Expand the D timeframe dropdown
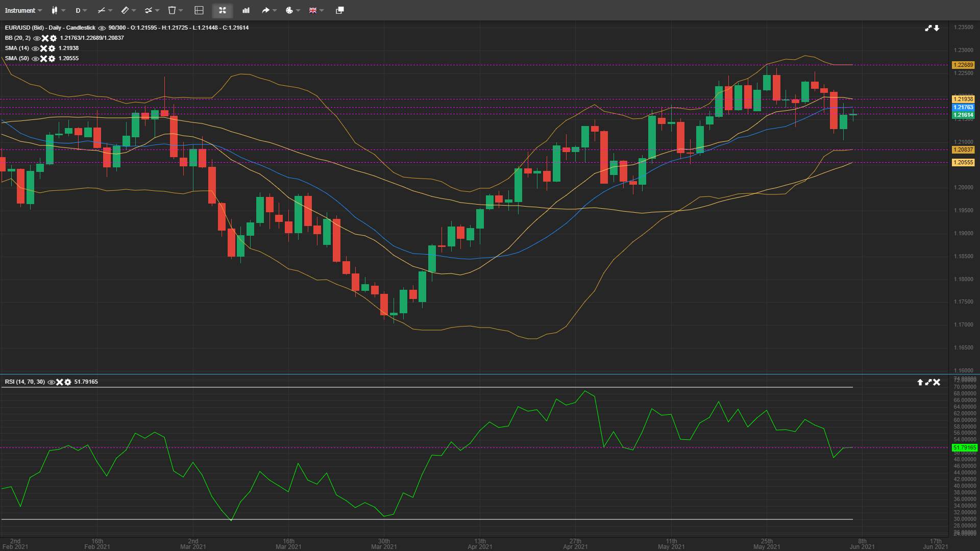The width and height of the screenshot is (980, 551). (81, 10)
